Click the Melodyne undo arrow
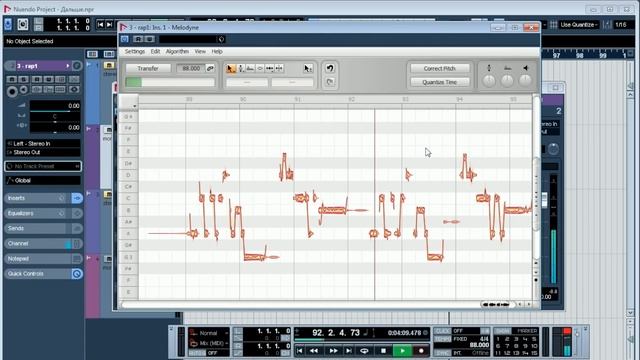Screen dimensions: 640x360 [330, 68]
